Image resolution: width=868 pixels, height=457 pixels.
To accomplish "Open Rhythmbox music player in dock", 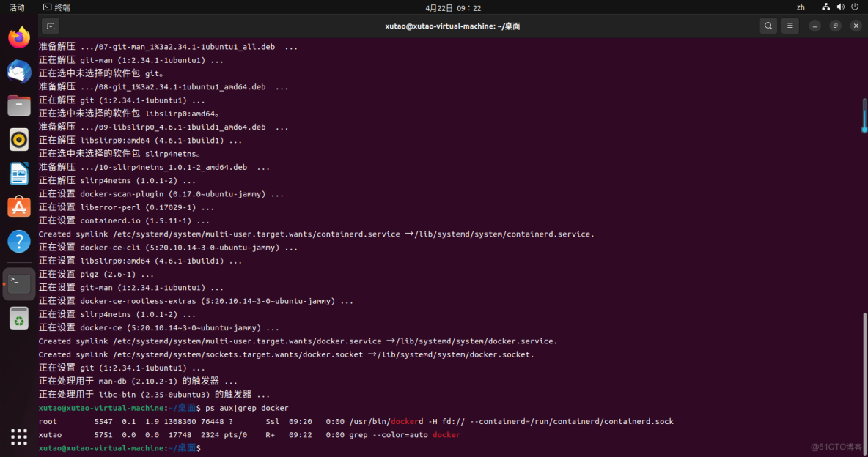I will pyautogui.click(x=19, y=139).
